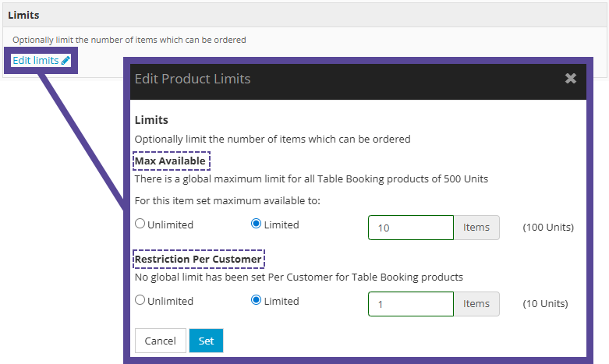Click the Restriction Per Customer heading
The image size is (609, 364).
pos(198,259)
